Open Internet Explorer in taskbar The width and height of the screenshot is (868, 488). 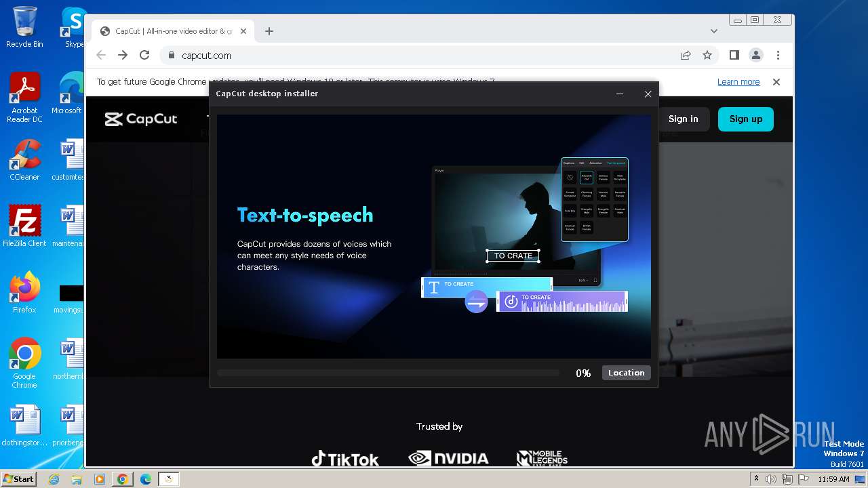click(54, 479)
